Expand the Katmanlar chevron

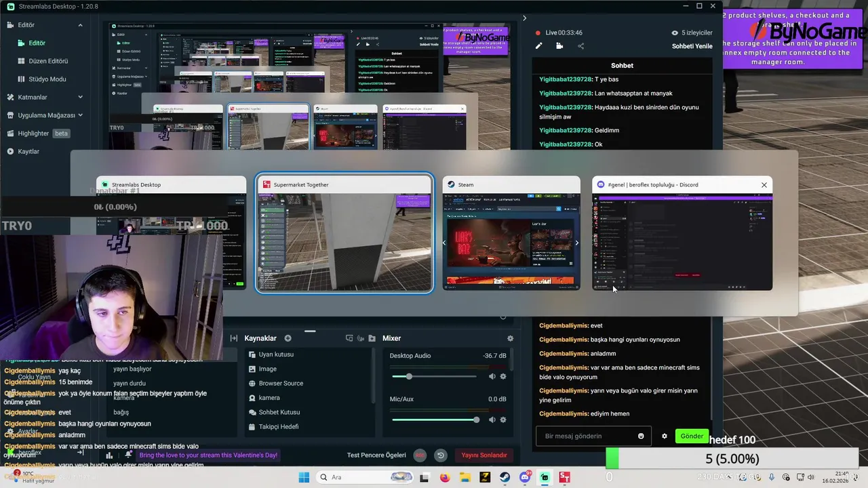click(80, 97)
